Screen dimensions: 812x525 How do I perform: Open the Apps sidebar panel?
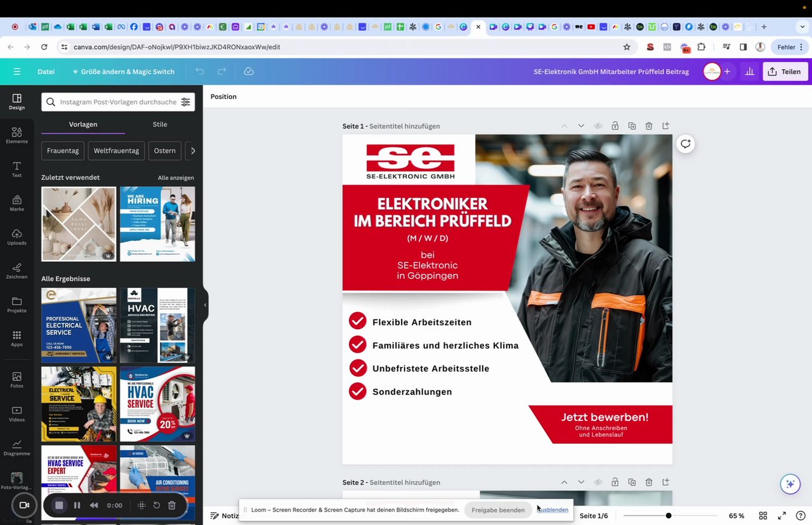tap(17, 339)
